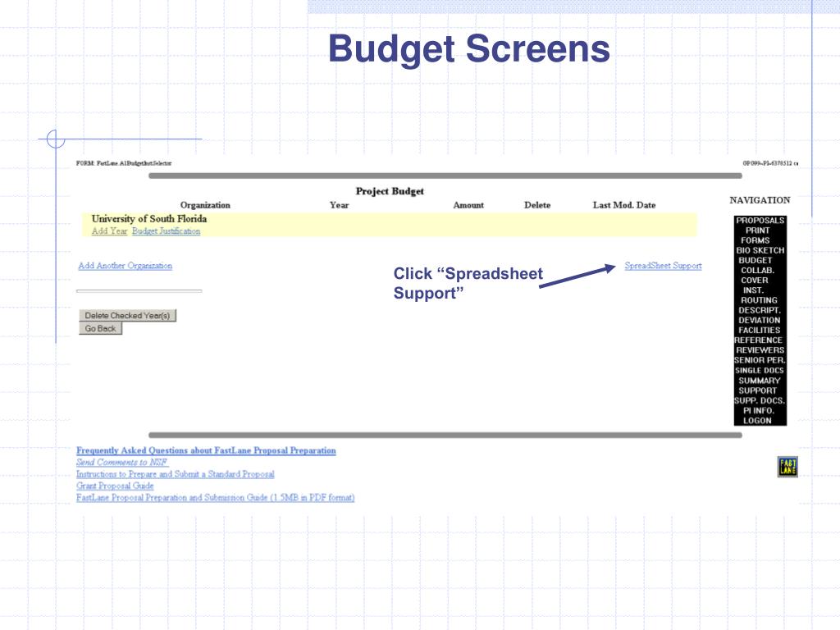Click the Project Budget heading
This screenshot has height=630, width=840.
(x=390, y=191)
